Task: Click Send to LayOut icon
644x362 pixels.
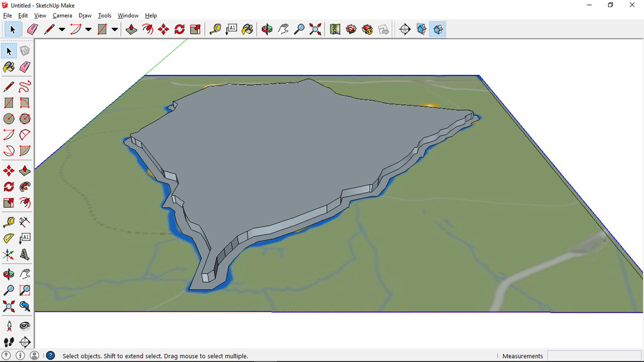Action: (383, 29)
